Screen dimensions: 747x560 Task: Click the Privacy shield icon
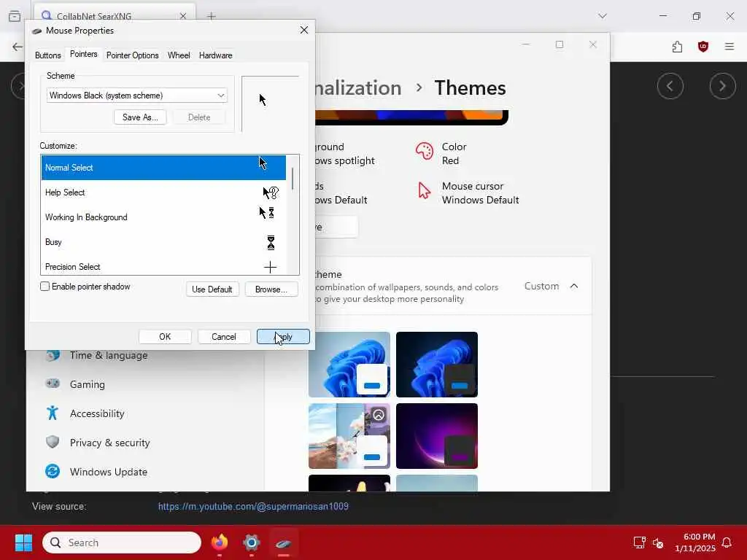[x=53, y=442]
